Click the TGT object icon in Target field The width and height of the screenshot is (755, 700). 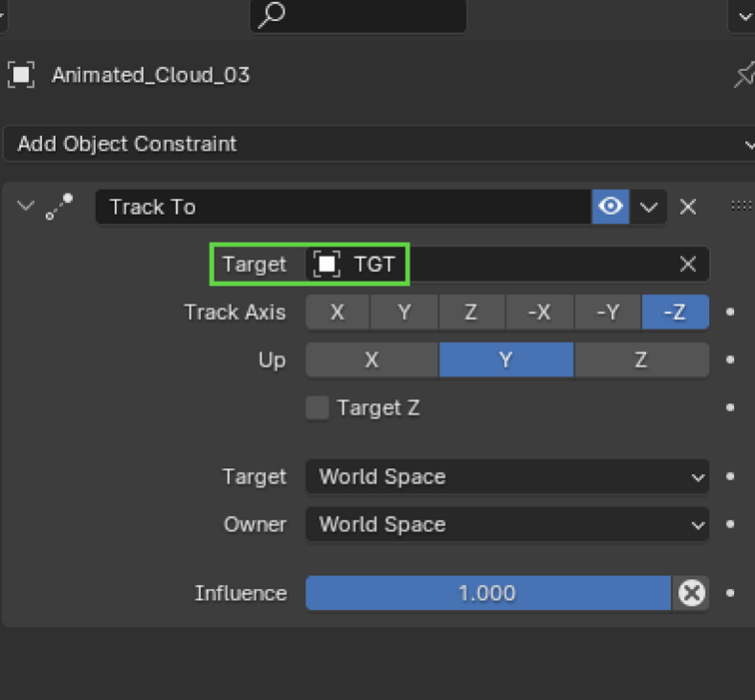pyautogui.click(x=327, y=264)
